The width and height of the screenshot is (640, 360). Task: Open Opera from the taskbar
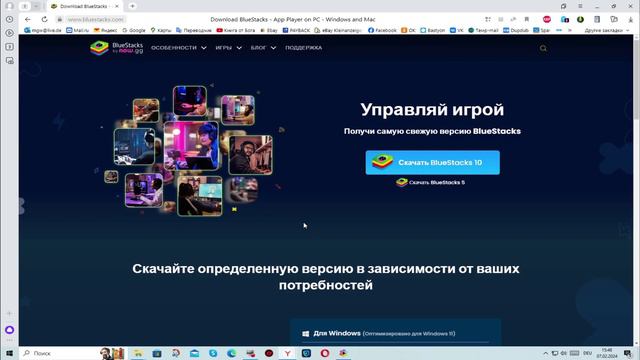(324, 353)
